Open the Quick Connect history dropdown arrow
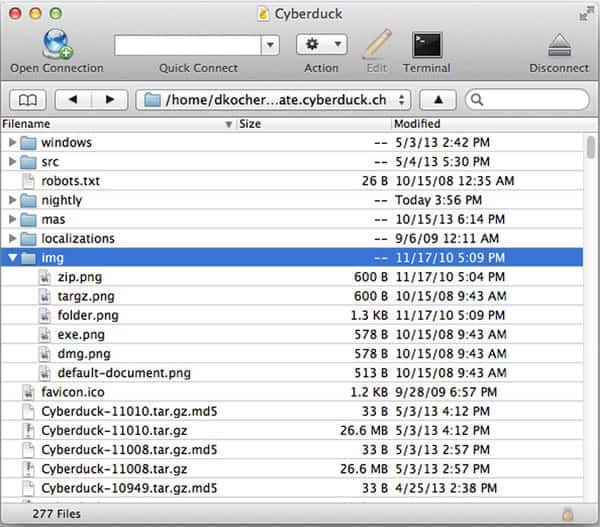Viewport: 600px width, 527px height. click(270, 45)
